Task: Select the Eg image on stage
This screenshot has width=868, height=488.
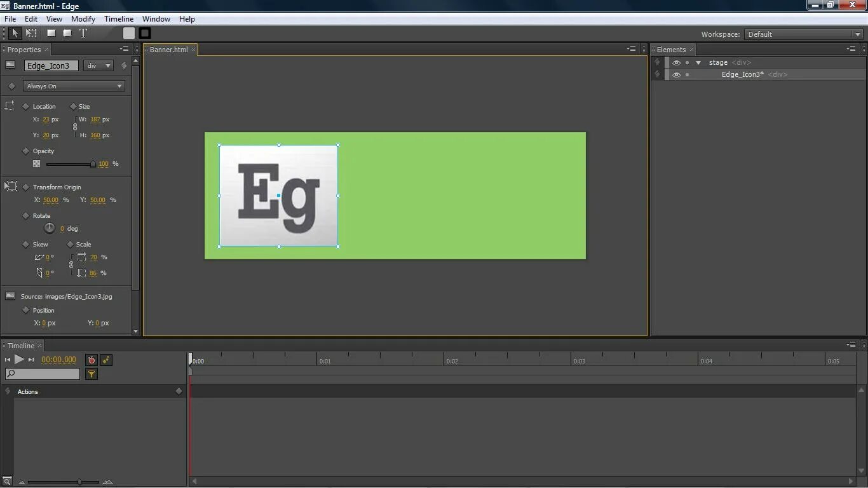Action: 278,196
